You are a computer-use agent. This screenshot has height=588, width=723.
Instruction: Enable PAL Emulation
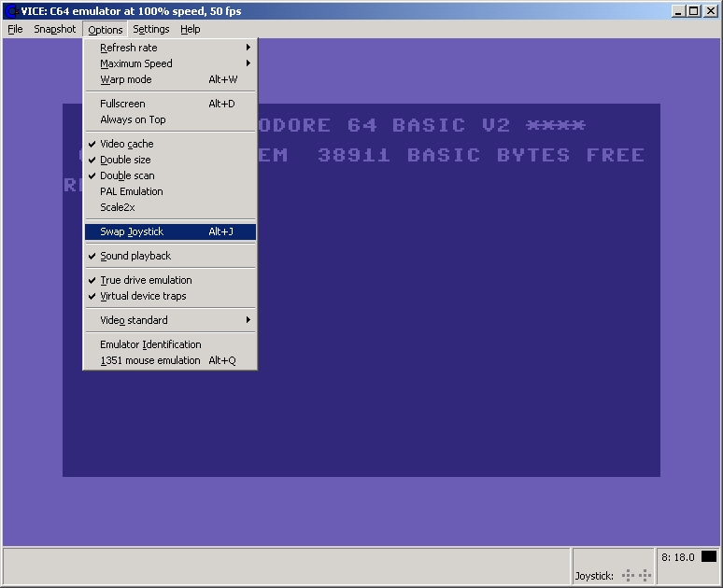[131, 191]
